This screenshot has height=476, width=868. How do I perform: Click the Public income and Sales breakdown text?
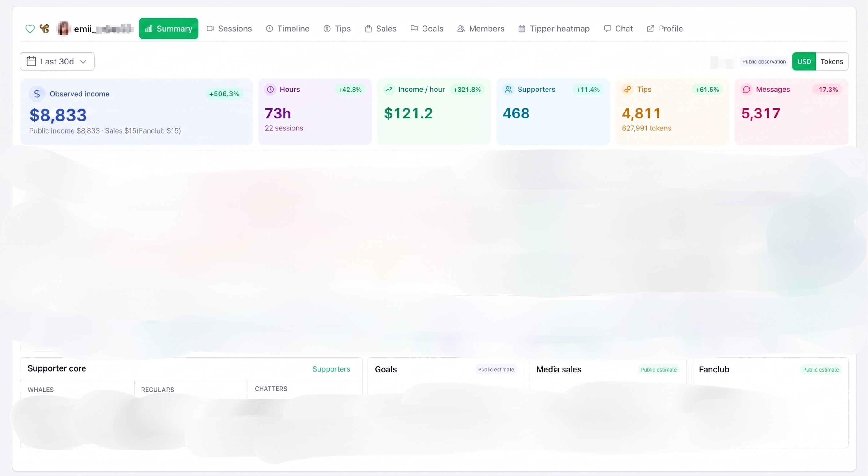[x=105, y=131]
